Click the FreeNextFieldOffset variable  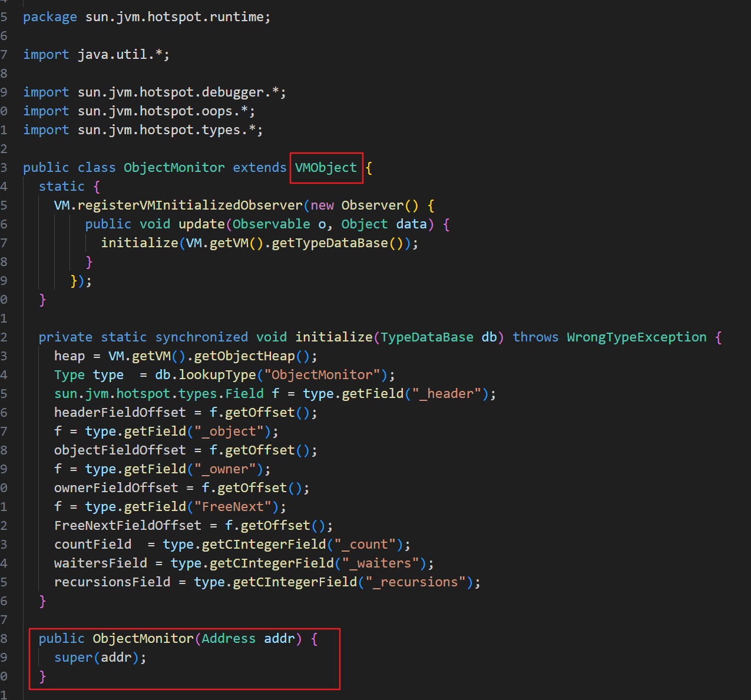pyautogui.click(x=127, y=526)
